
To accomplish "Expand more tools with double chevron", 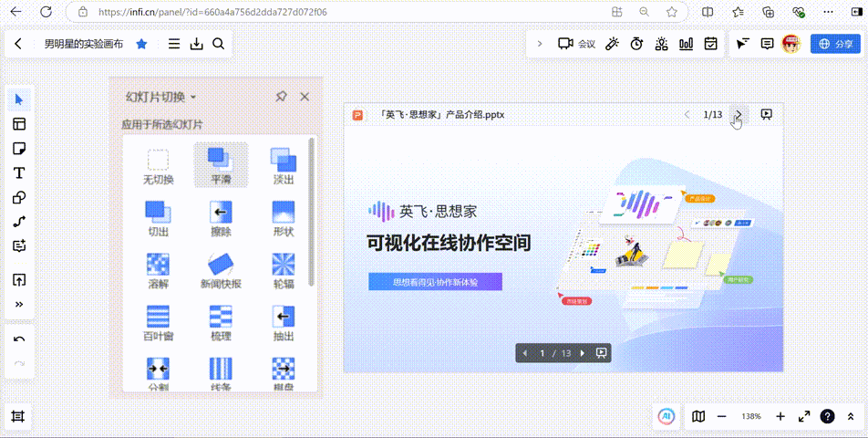I will pos(19,304).
